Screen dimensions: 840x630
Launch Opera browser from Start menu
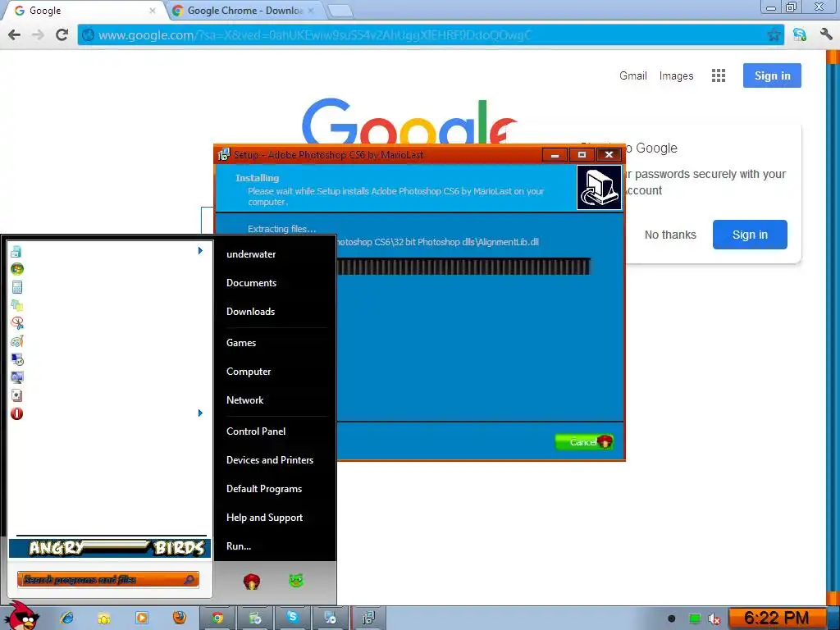pos(16,413)
